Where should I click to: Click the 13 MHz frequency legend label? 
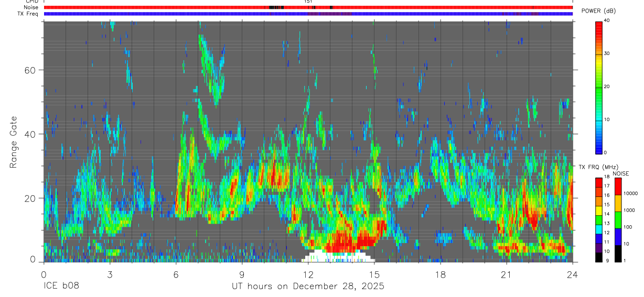(x=607, y=223)
